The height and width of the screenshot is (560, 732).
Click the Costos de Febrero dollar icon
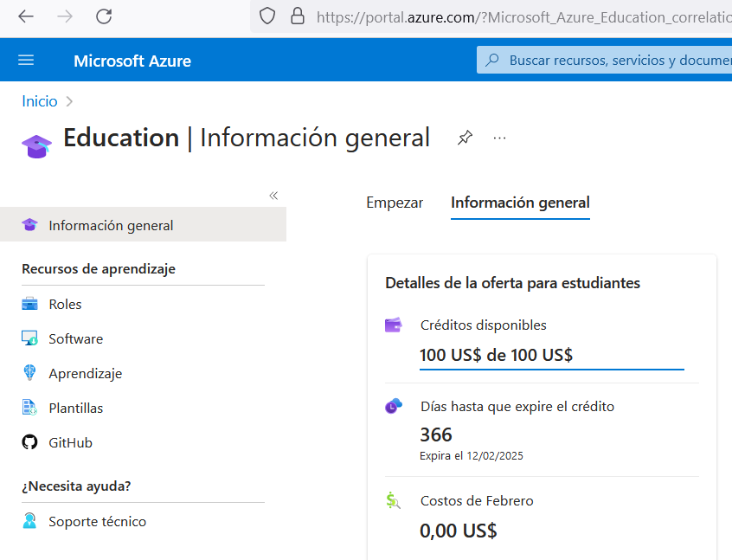pos(393,500)
